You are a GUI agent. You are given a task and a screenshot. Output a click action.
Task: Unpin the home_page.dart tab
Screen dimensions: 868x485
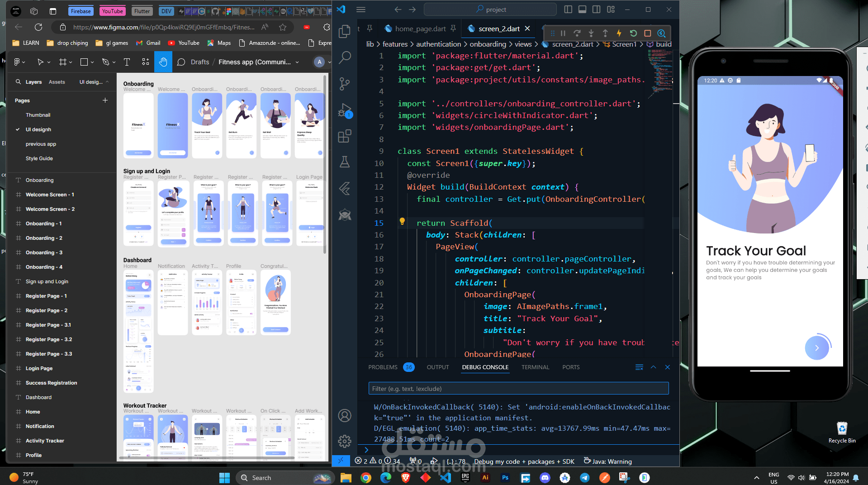click(453, 29)
